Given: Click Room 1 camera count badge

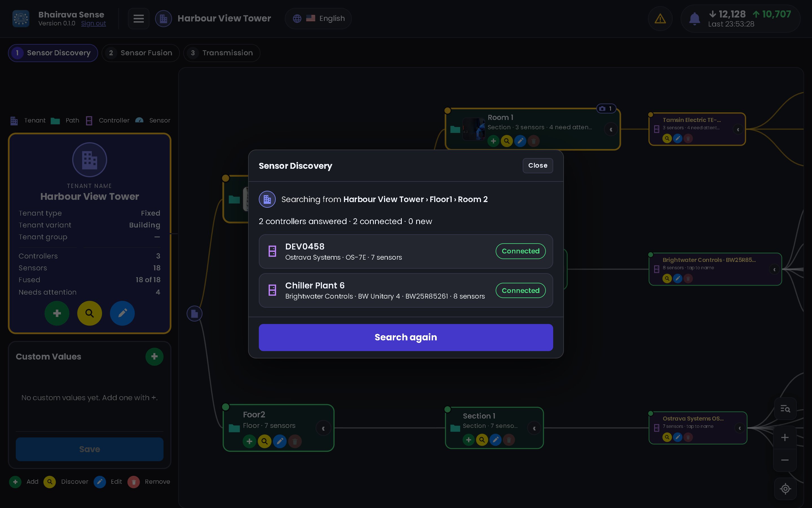Looking at the screenshot, I should point(606,109).
